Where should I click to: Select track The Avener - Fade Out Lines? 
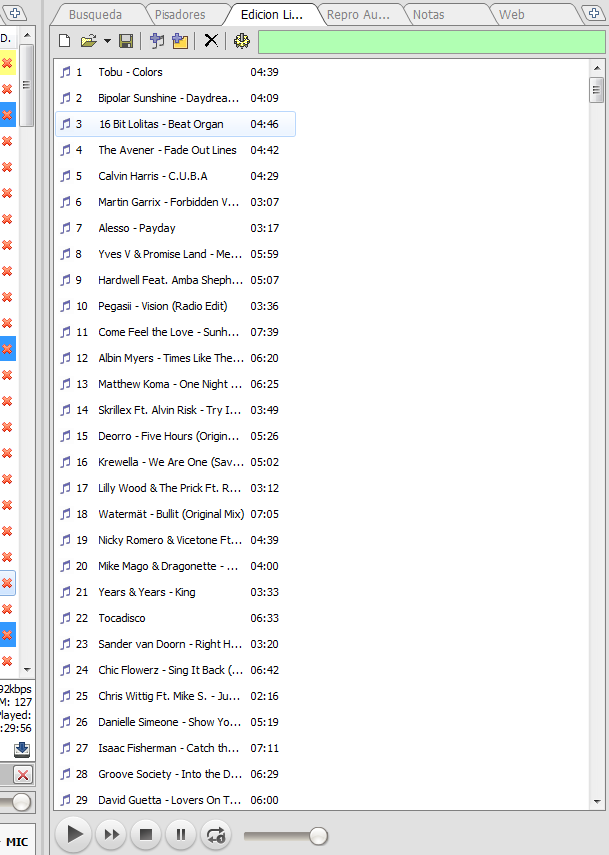tap(176, 150)
